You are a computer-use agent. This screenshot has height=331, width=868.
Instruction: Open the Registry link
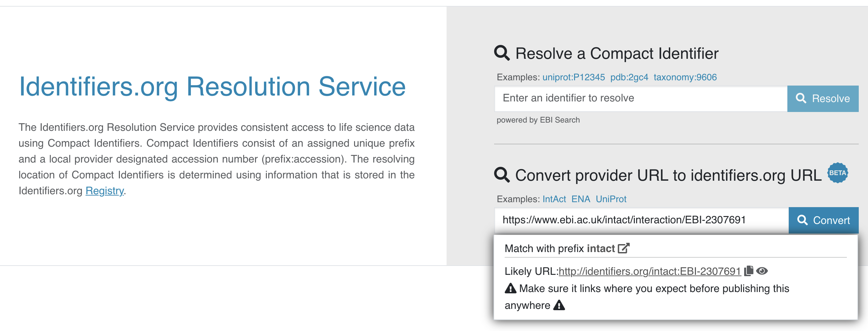[104, 191]
